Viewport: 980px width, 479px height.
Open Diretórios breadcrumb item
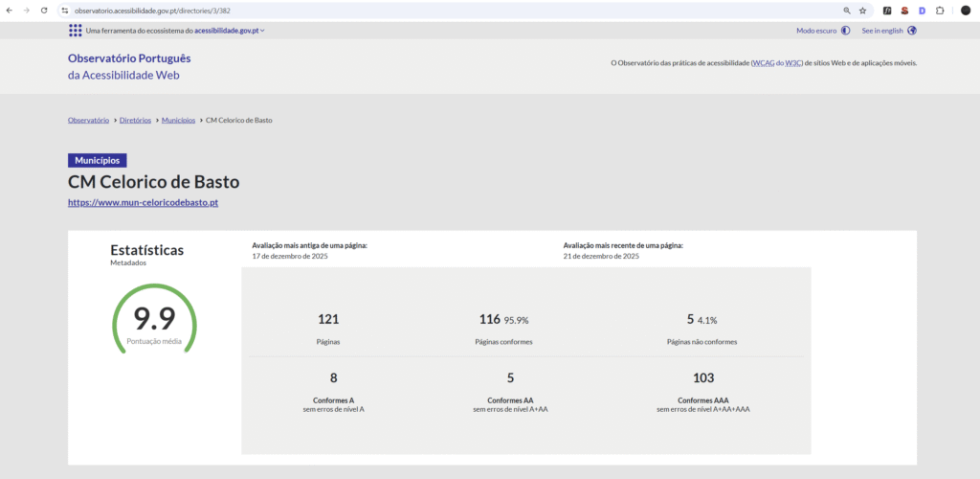coord(135,121)
